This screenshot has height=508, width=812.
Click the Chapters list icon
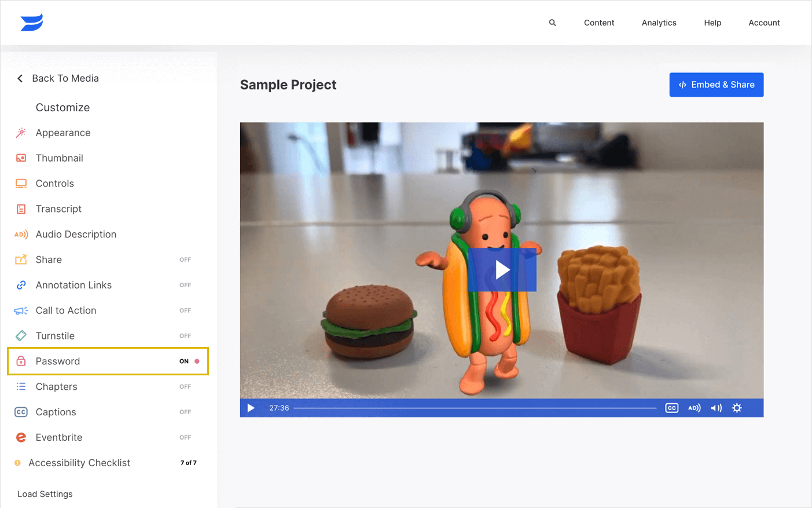pyautogui.click(x=21, y=386)
